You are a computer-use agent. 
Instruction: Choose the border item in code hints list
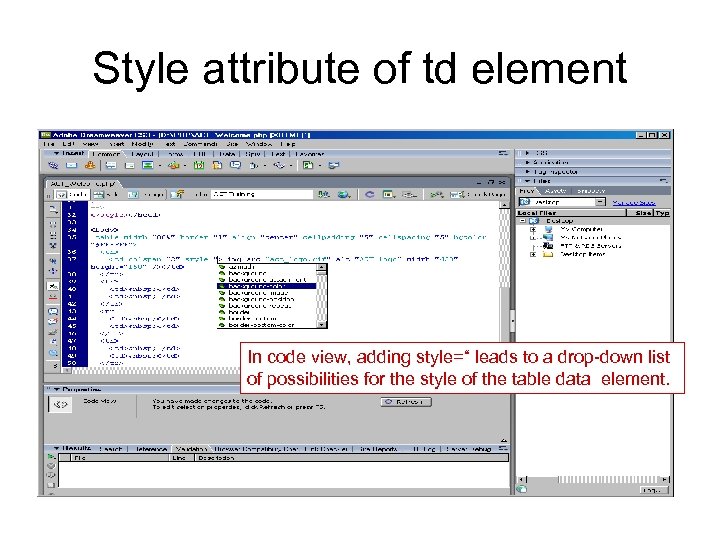point(267,312)
